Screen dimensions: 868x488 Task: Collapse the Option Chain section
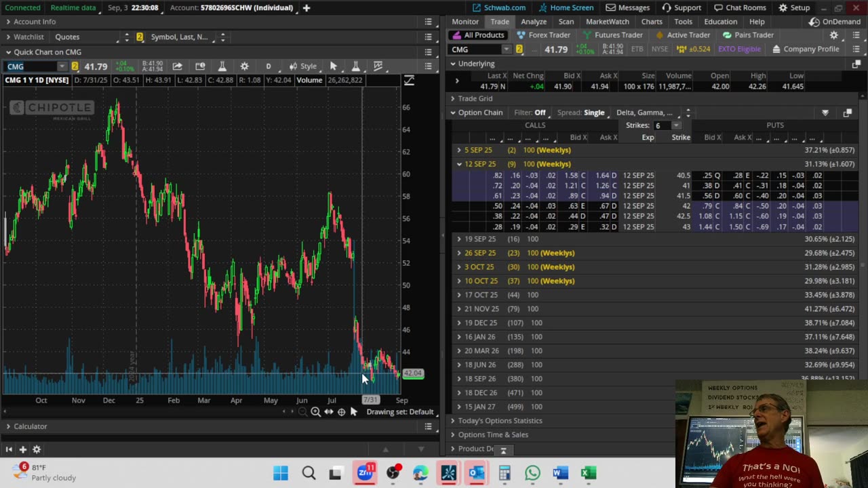[x=453, y=113]
